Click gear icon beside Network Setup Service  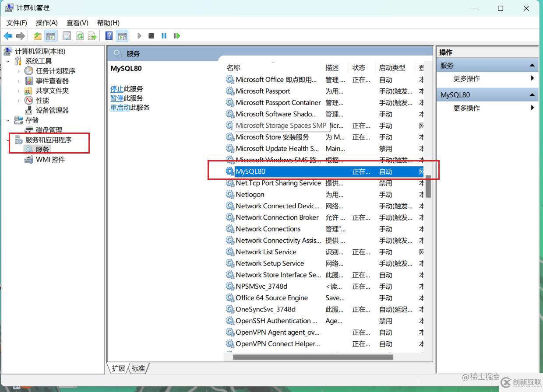(x=230, y=263)
